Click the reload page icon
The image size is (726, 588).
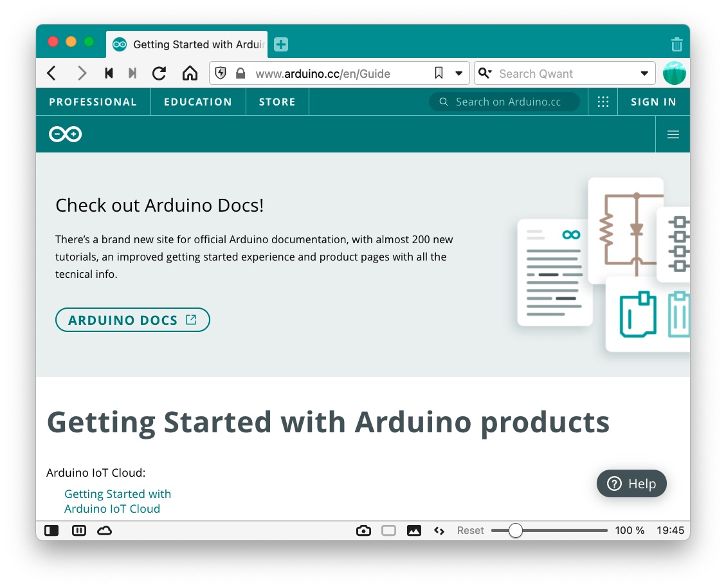coord(159,73)
